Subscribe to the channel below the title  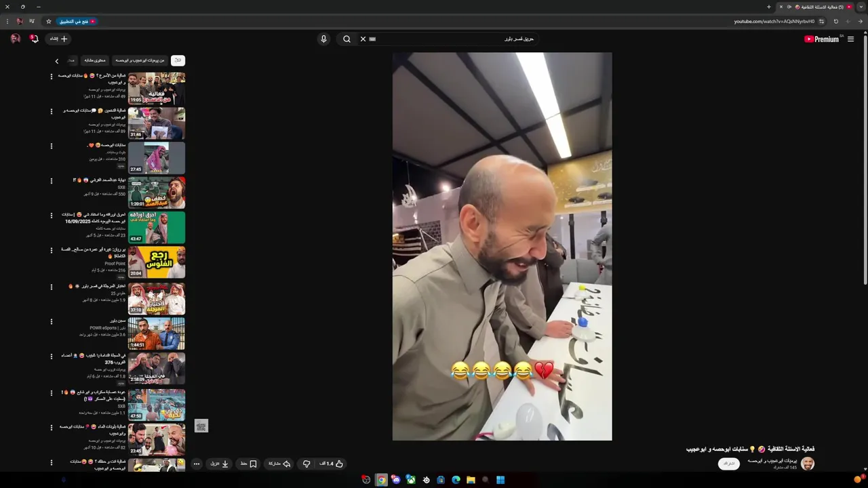(x=729, y=464)
